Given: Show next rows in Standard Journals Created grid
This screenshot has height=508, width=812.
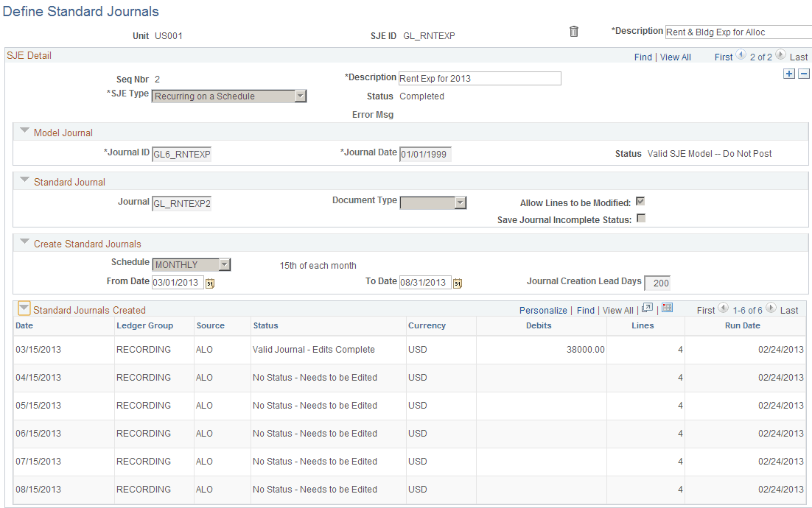Looking at the screenshot, I should 771,308.
